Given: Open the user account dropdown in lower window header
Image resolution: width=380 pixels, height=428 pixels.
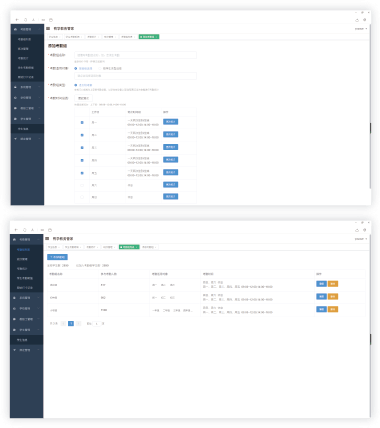Looking at the screenshot, I should pos(361,239).
